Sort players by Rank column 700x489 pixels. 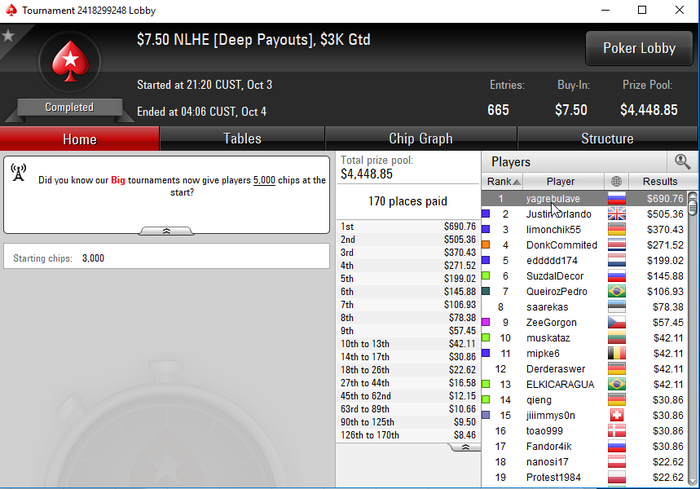coord(503,181)
